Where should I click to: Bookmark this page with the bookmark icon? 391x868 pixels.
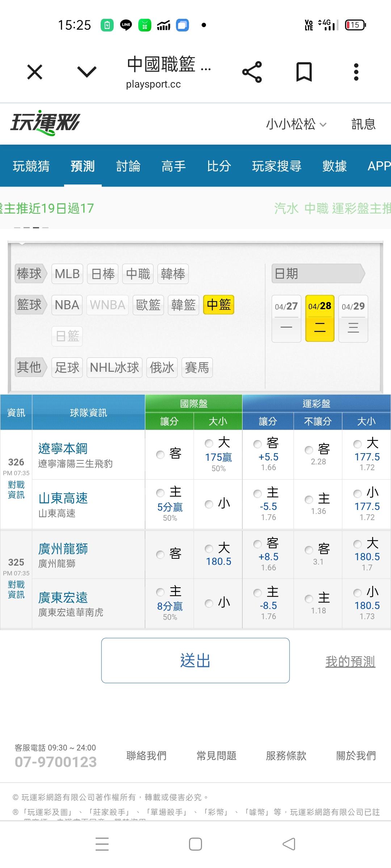(304, 72)
